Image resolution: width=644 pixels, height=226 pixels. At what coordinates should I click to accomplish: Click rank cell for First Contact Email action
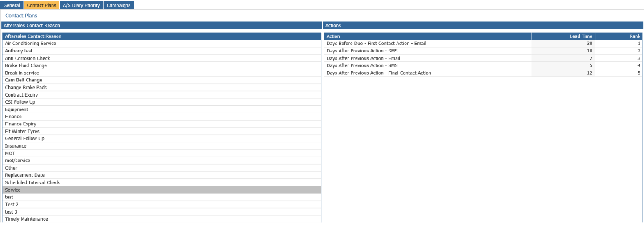(x=619, y=44)
